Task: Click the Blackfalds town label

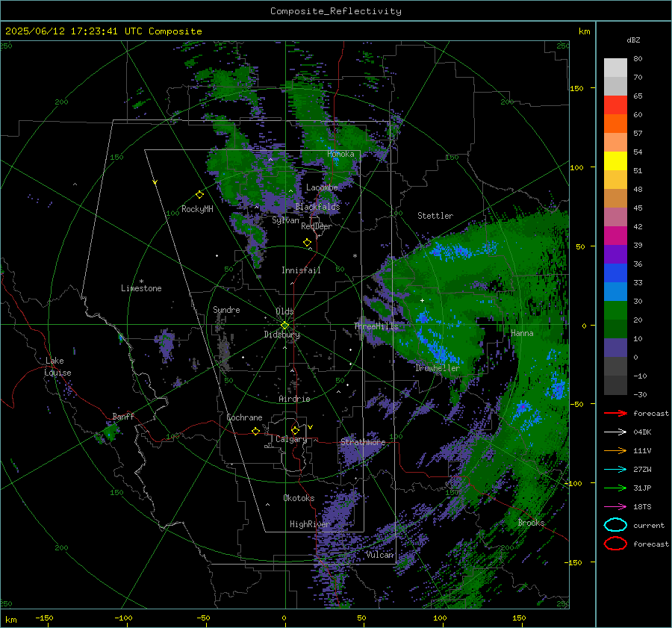Action: 317,207
